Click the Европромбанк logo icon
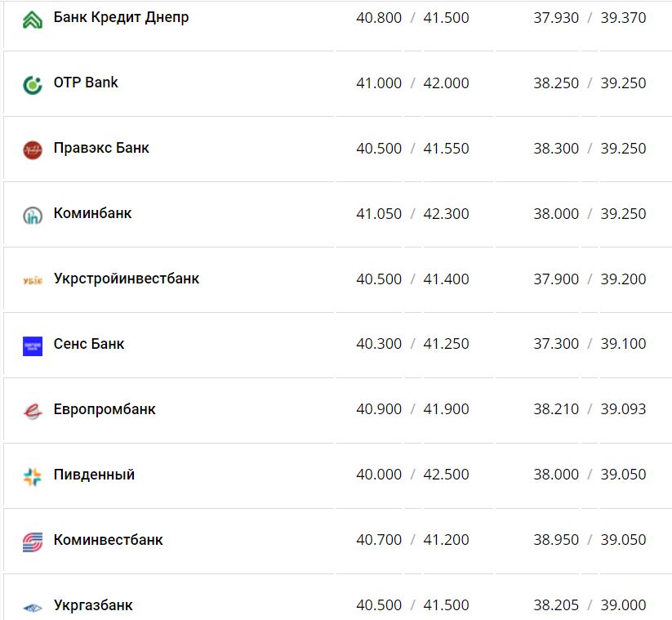The height and width of the screenshot is (620, 672). coord(32,411)
